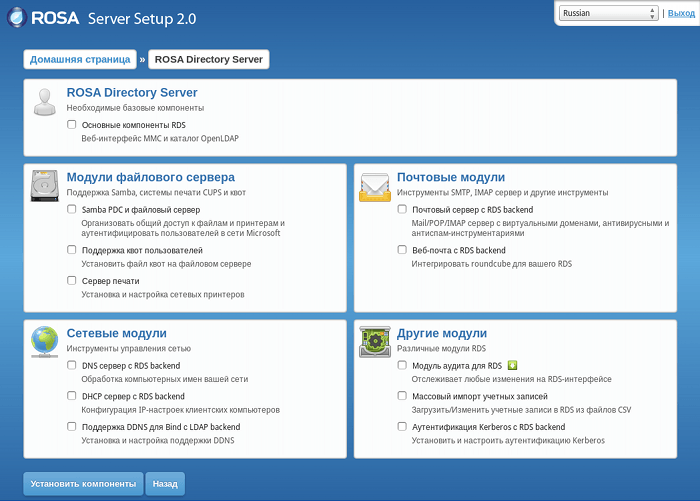Click Сетевые модули heading

click(117, 333)
